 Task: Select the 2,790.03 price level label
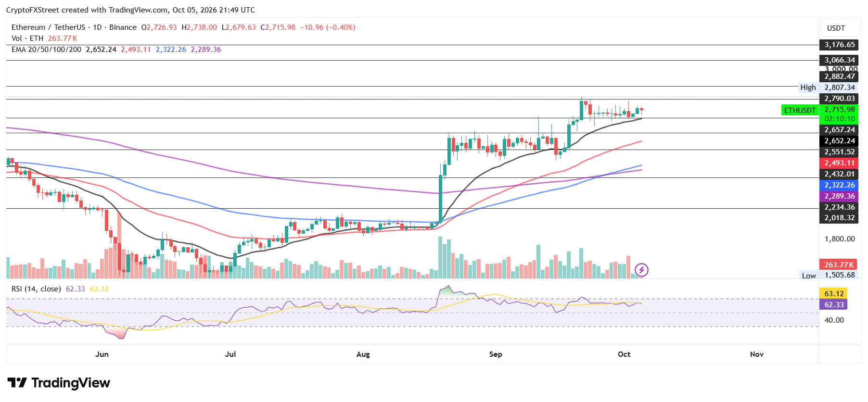[x=840, y=99]
